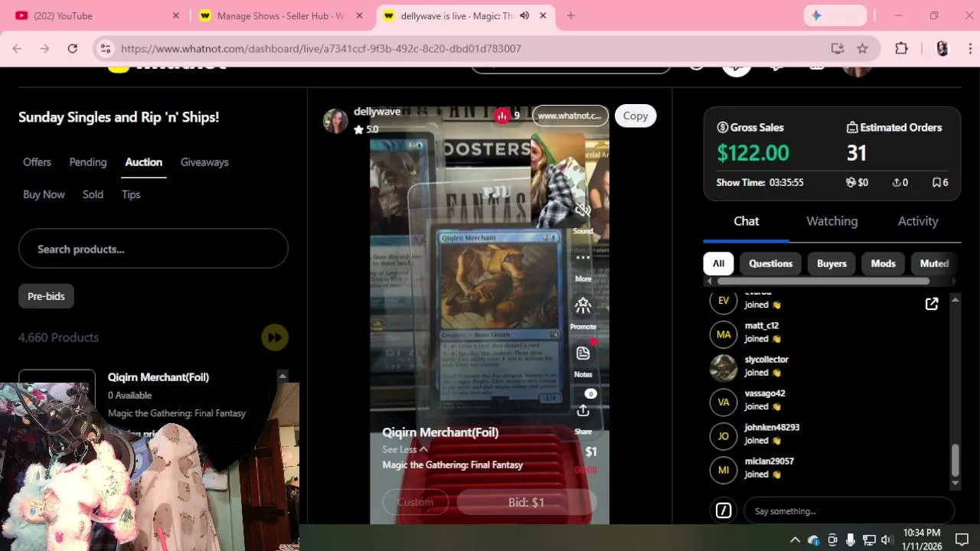Open the Buy Now tab
Viewport: 980px width, 551px height.
[x=44, y=194]
